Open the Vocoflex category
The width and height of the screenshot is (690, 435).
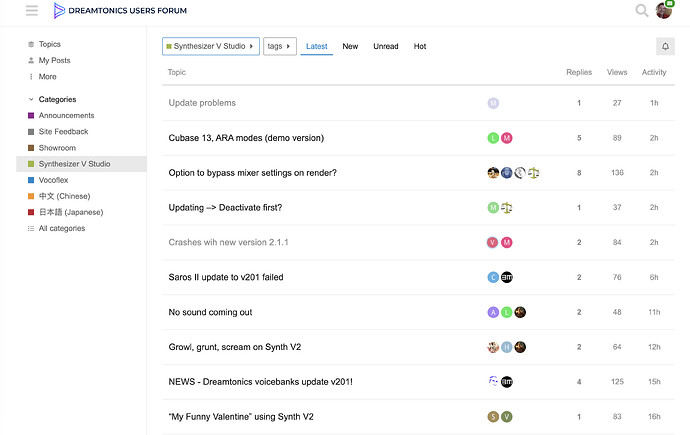53,180
